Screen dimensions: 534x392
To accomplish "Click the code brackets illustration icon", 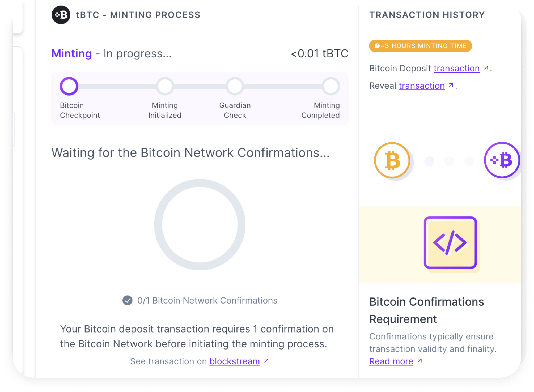I will coord(450,242).
